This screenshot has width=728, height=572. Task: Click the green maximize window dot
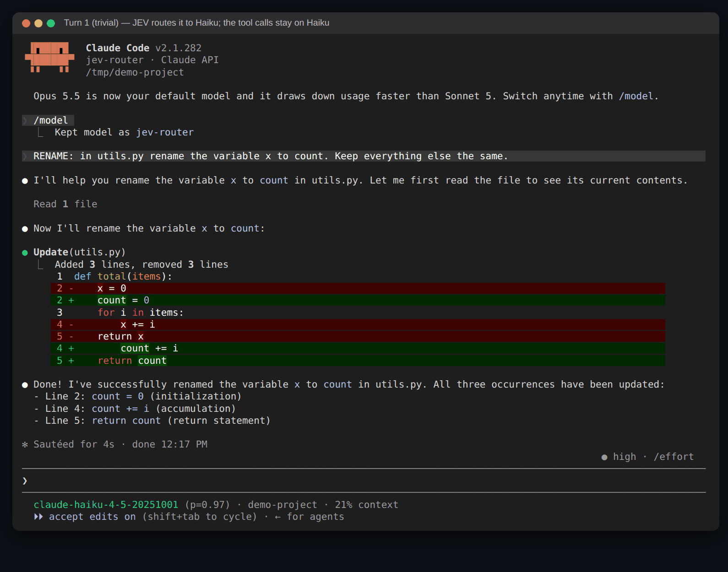pos(51,23)
